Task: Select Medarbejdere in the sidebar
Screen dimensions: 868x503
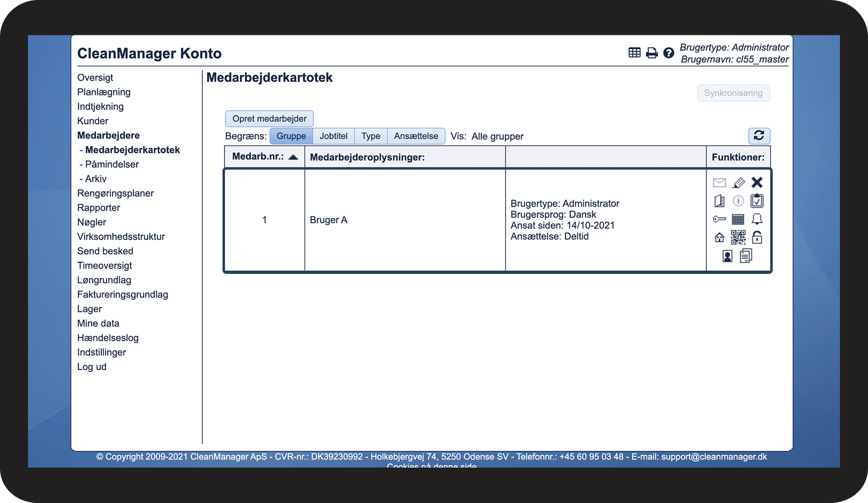Action: pos(109,135)
